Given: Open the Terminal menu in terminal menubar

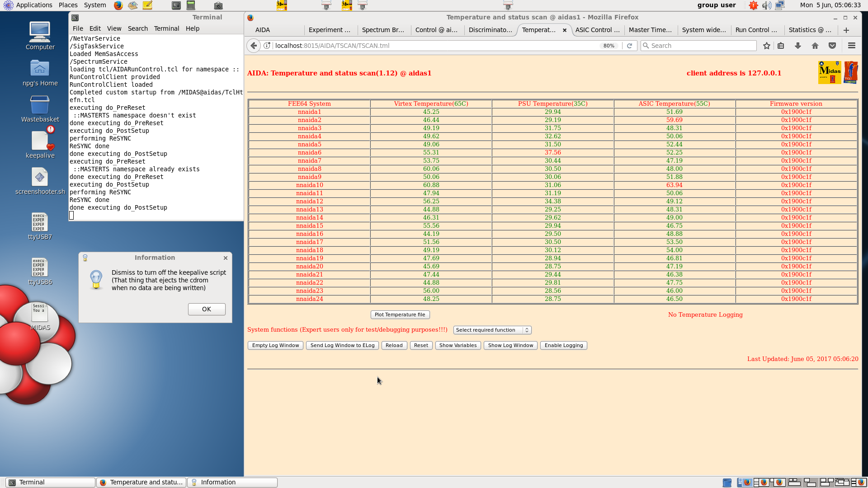Looking at the screenshot, I should [x=166, y=28].
